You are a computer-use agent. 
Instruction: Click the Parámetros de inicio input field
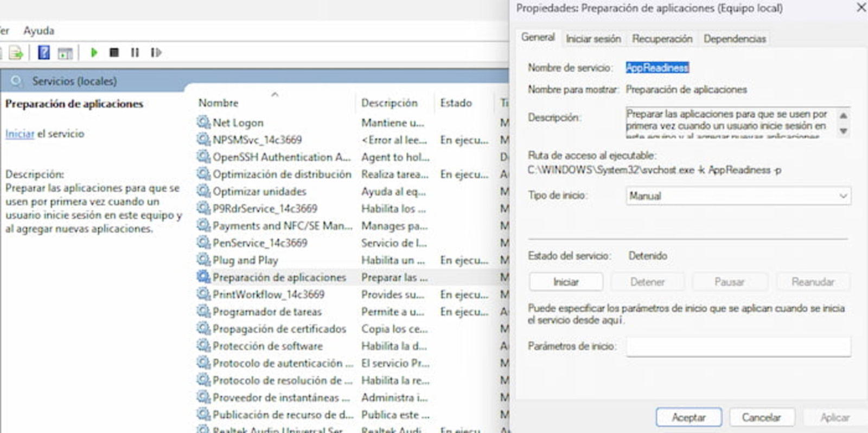[738, 346]
